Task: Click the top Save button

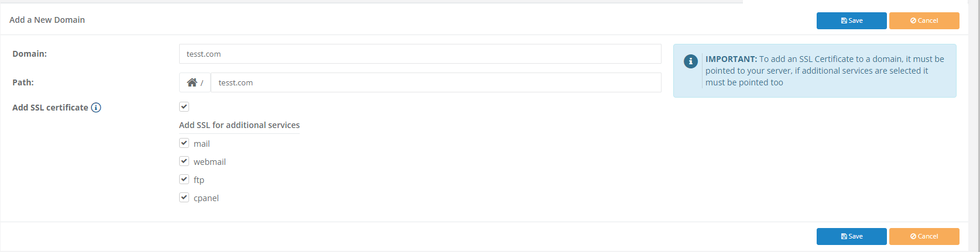Action: click(x=851, y=20)
